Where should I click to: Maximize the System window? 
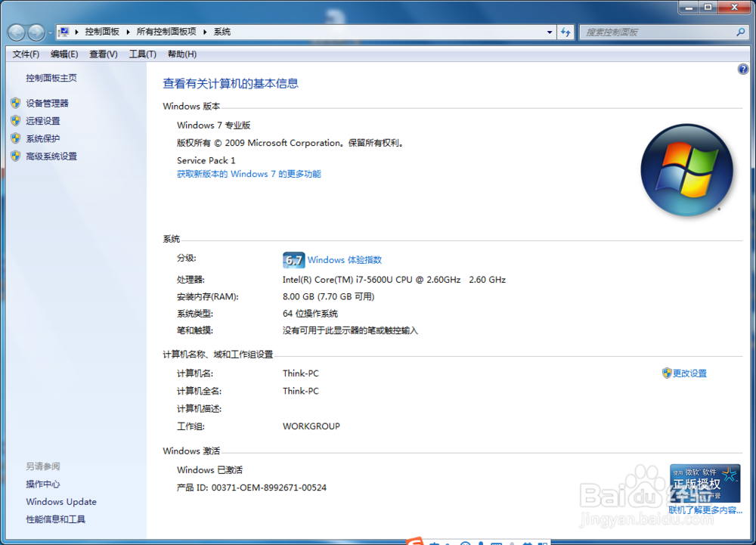click(708, 8)
